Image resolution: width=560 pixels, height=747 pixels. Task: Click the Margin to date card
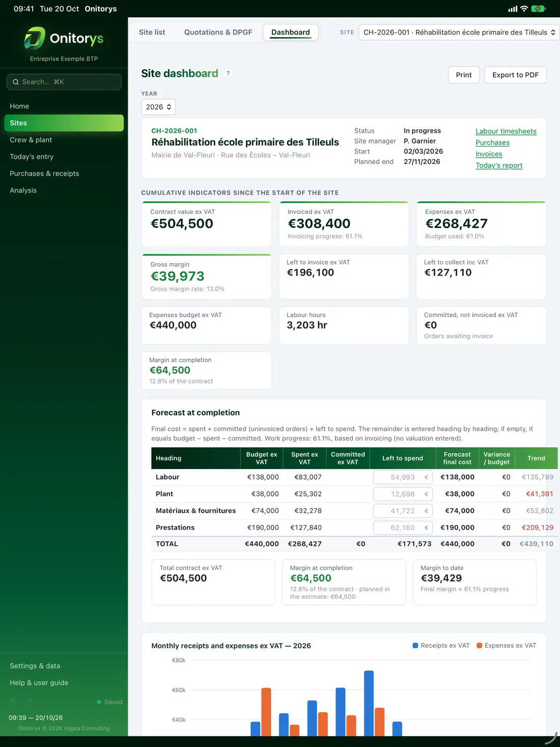tap(474, 582)
